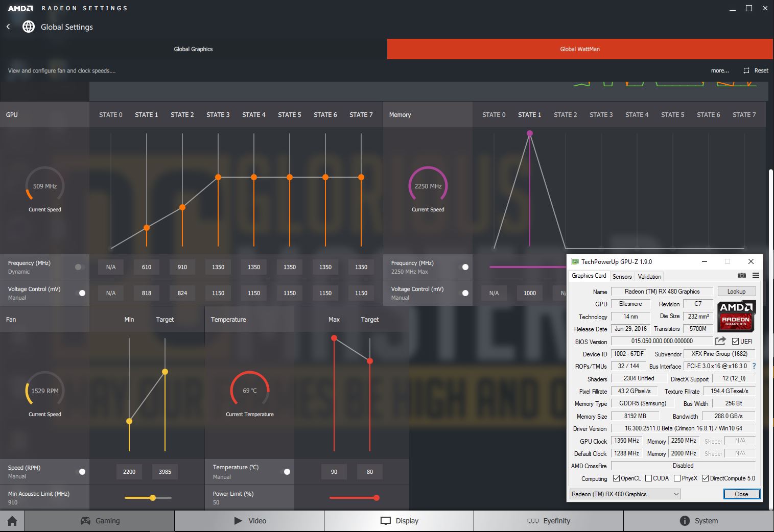
Task: Toggle GPU Voltage Control Manual switch
Action: click(x=81, y=293)
